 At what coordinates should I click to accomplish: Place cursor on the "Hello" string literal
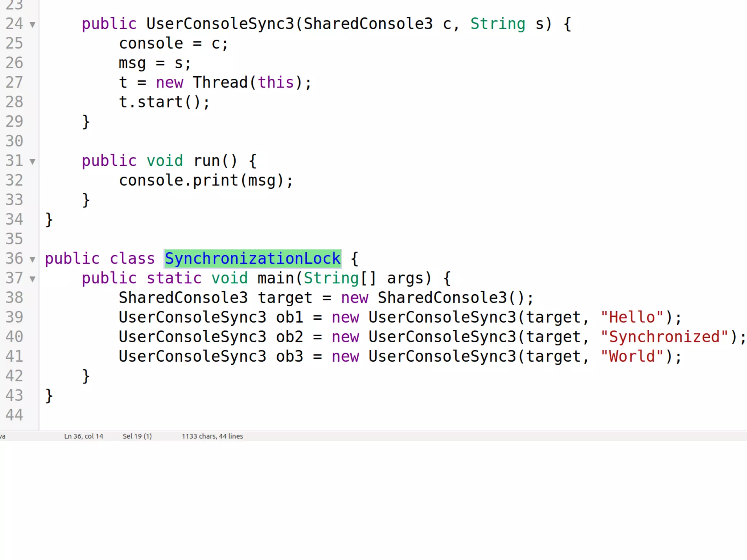point(632,317)
